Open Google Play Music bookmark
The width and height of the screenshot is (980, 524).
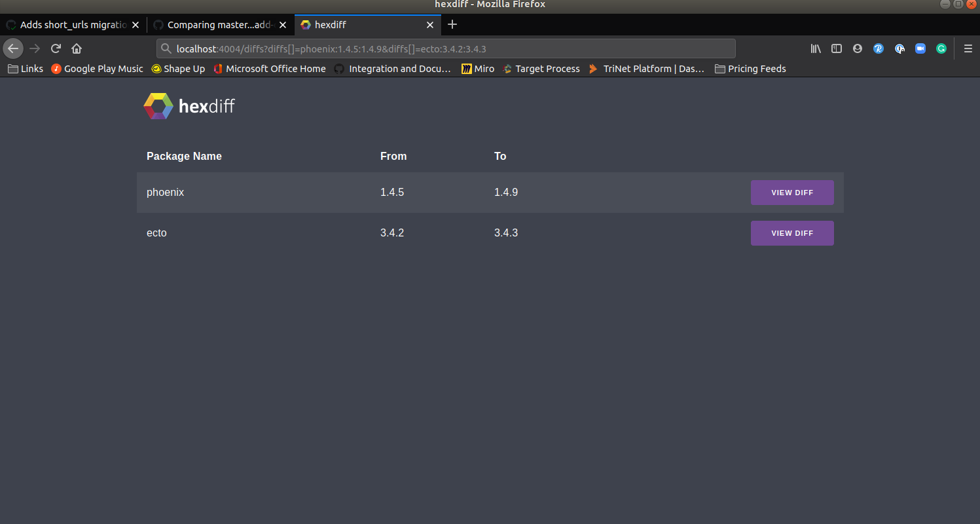pyautogui.click(x=97, y=69)
